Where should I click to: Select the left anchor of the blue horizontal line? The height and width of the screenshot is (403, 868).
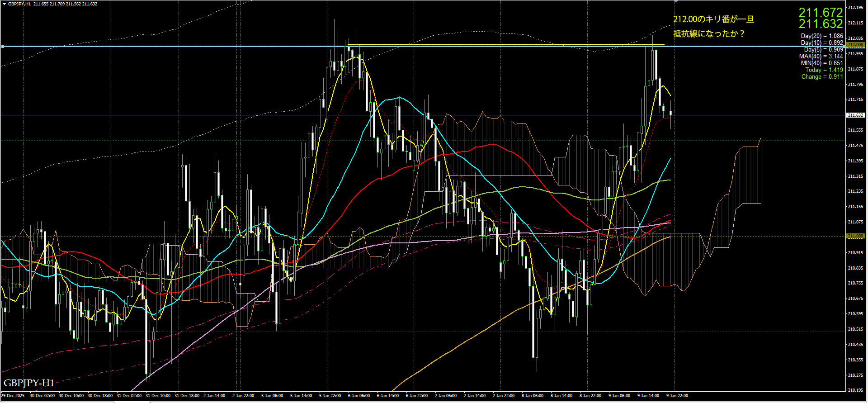click(x=3, y=46)
